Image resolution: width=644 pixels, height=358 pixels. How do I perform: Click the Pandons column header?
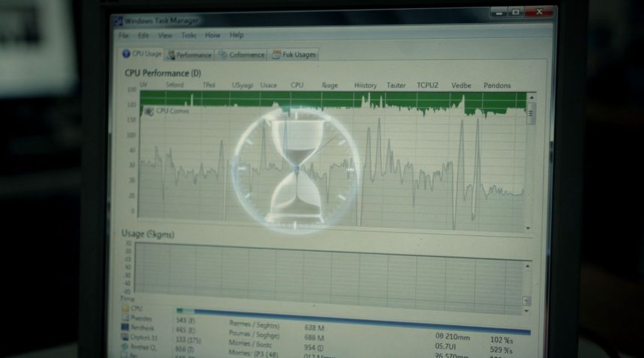pos(497,85)
